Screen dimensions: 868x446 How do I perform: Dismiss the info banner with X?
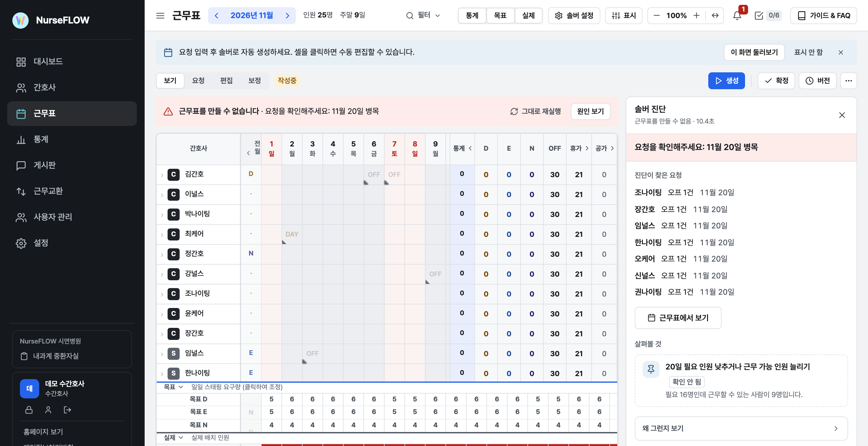point(841,52)
